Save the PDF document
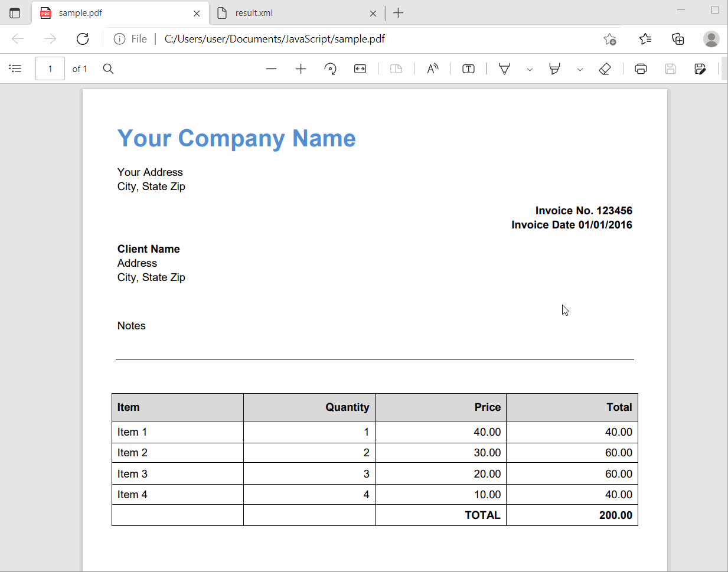Viewport: 728px width, 572px height. (x=670, y=69)
